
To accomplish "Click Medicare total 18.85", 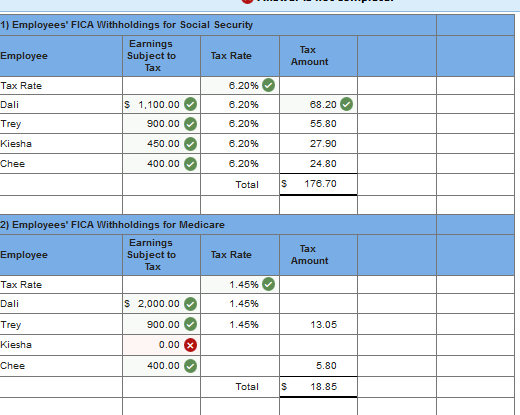I will (323, 387).
